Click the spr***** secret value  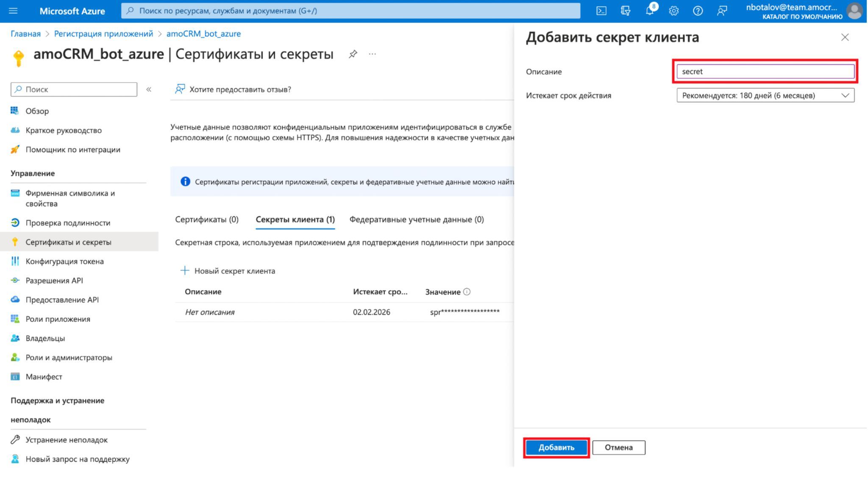coord(465,312)
